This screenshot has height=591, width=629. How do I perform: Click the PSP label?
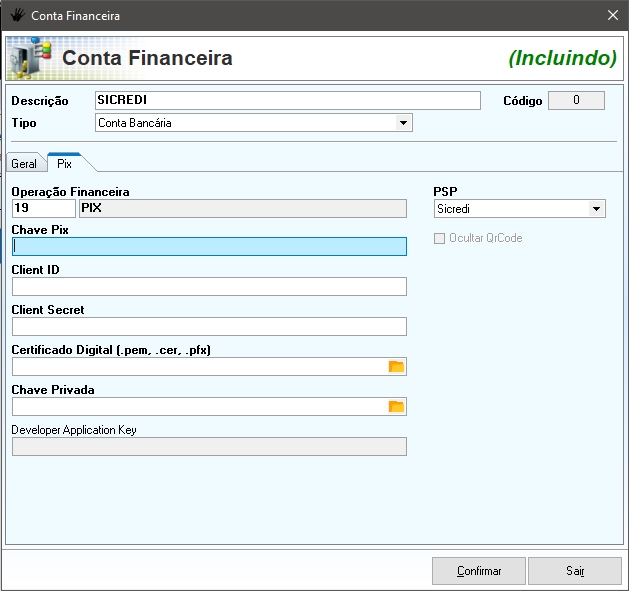[445, 191]
